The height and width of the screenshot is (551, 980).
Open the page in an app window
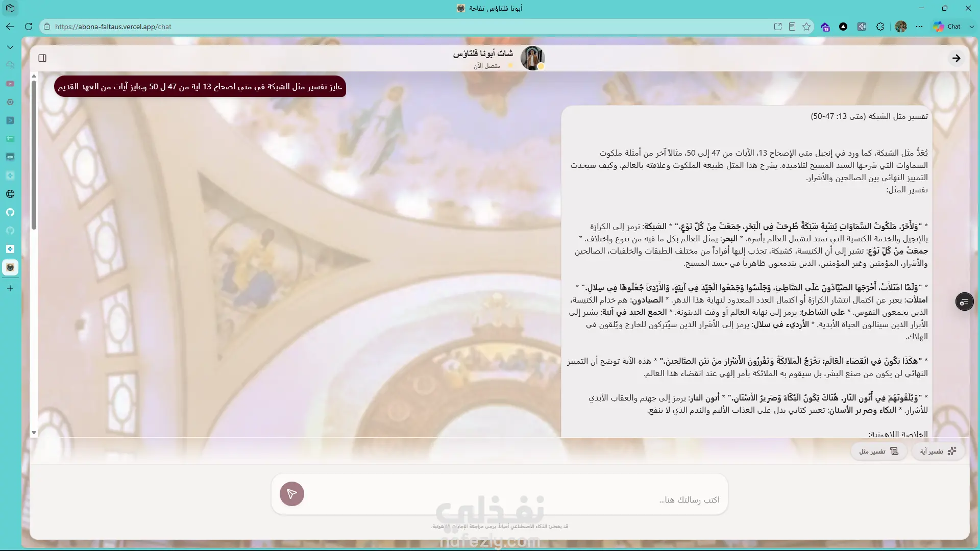click(x=778, y=27)
